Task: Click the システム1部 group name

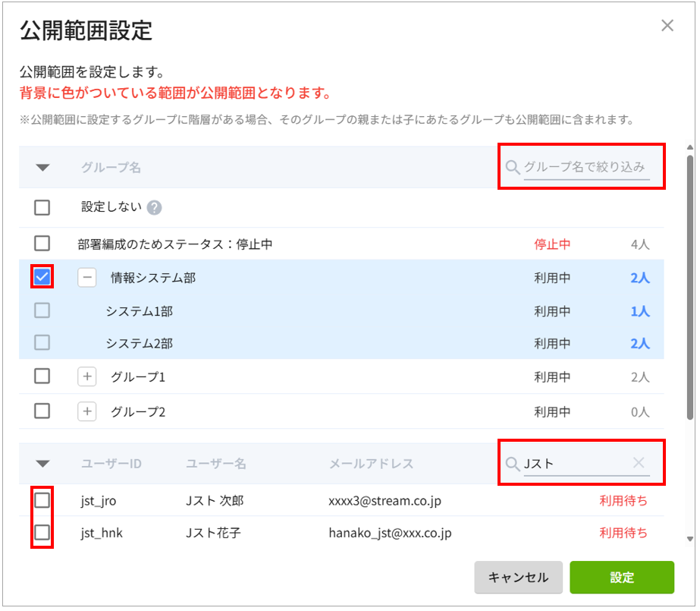Action: [x=140, y=311]
